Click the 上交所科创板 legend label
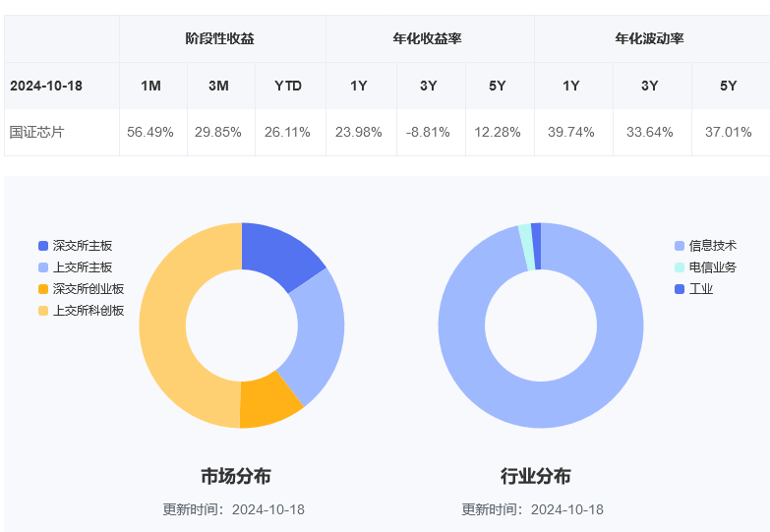This screenshot has width=770, height=532. point(89,311)
